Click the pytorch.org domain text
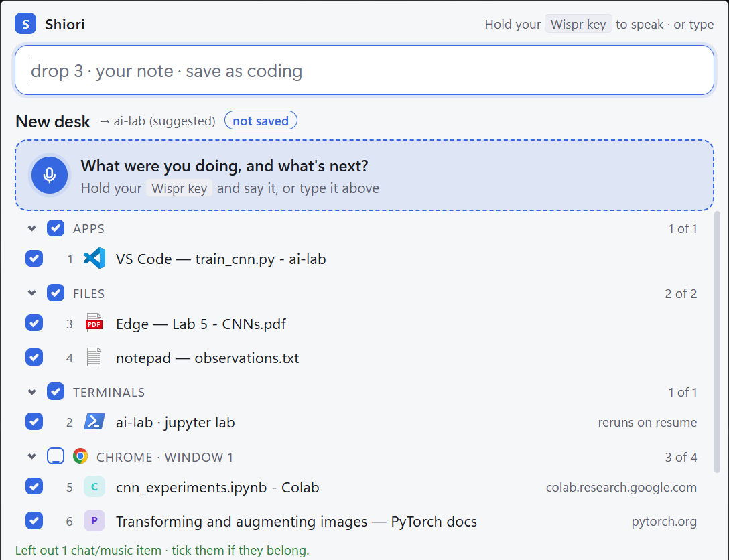 pos(664,521)
